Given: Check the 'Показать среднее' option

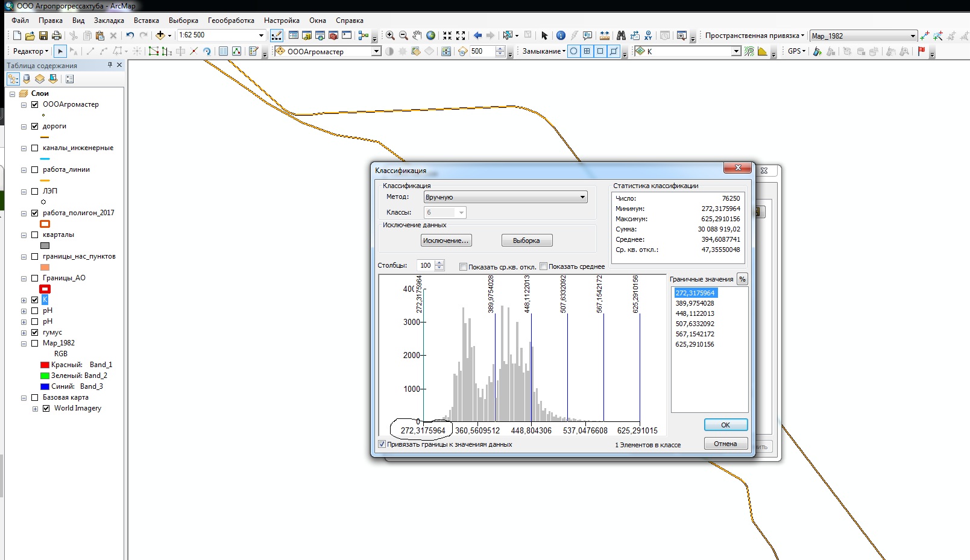Looking at the screenshot, I should pos(543,266).
